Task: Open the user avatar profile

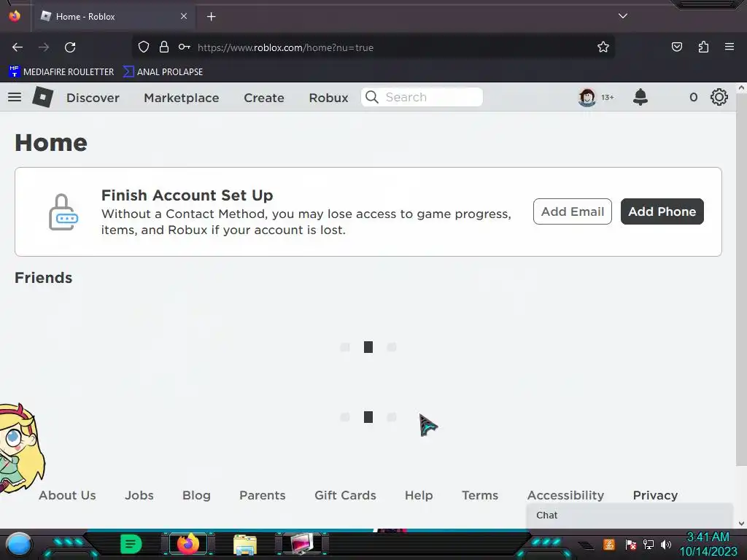Action: (587, 97)
